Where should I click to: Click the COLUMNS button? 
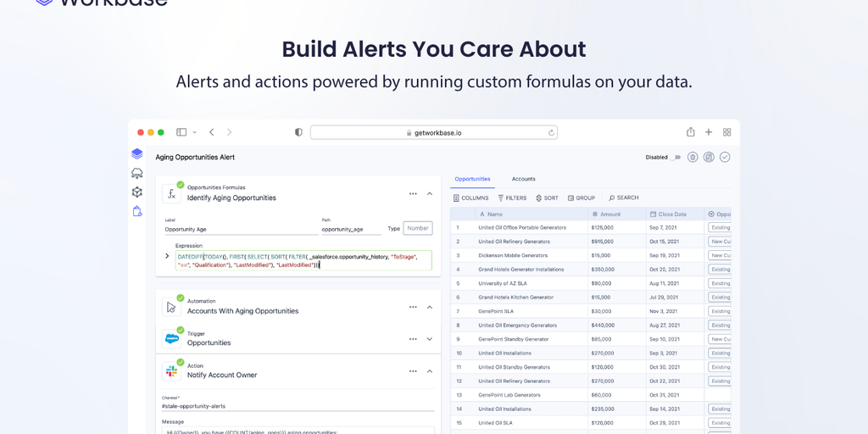point(470,198)
